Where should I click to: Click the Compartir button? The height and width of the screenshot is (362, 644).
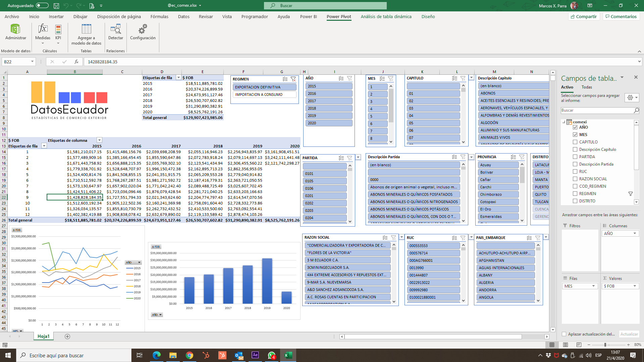[584, 16]
